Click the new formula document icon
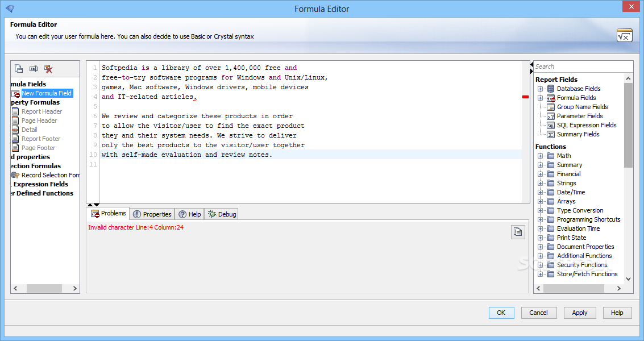Screen dimensions: 644x341 pyautogui.click(x=19, y=69)
